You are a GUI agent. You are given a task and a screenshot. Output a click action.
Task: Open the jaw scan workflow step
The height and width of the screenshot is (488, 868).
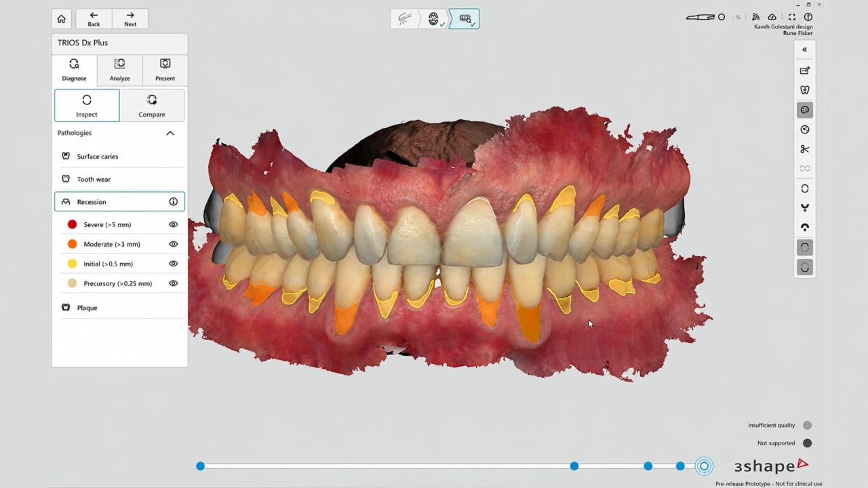pos(433,19)
